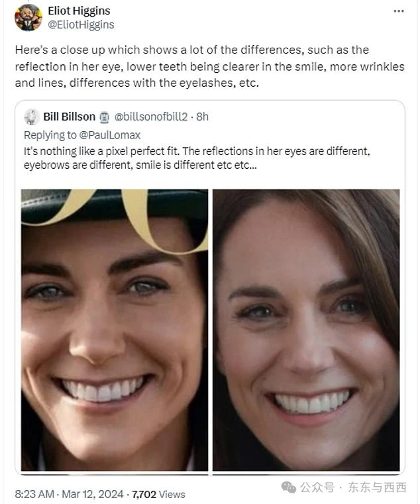
Task: Open the Eliot Higgins display name
Action: (79, 11)
